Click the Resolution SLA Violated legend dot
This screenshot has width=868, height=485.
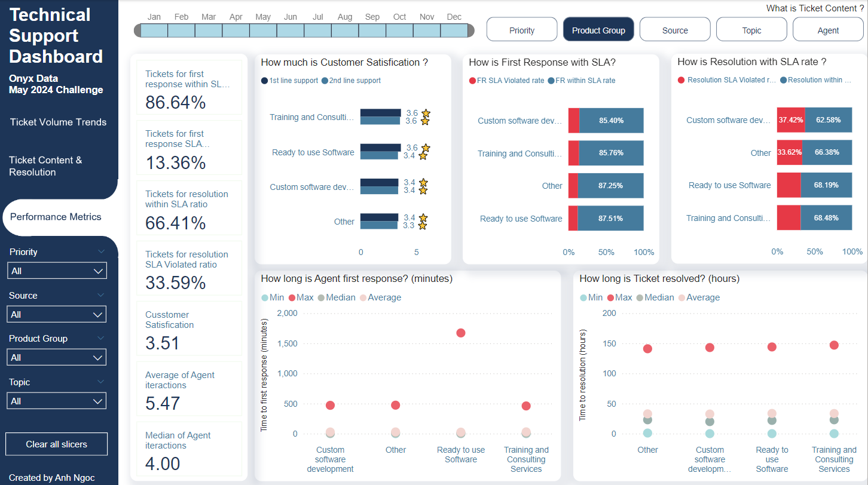click(x=681, y=80)
